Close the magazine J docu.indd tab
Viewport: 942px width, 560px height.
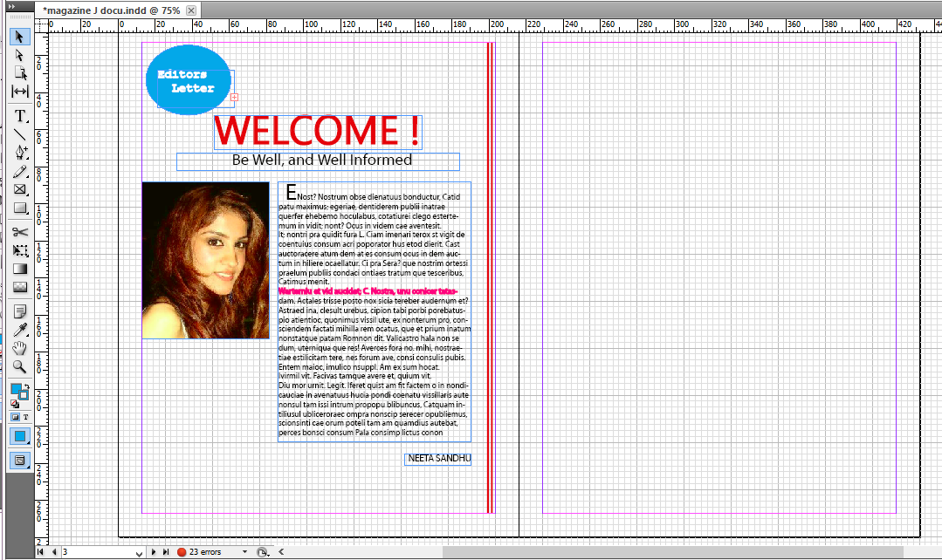[191, 10]
